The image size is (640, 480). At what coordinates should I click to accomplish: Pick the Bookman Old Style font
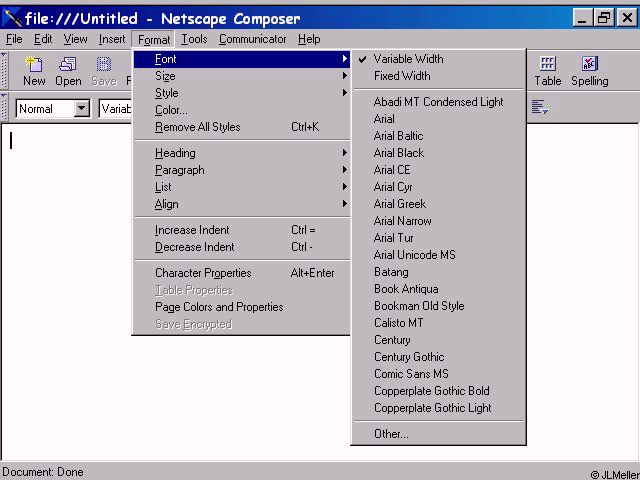[x=438, y=306]
